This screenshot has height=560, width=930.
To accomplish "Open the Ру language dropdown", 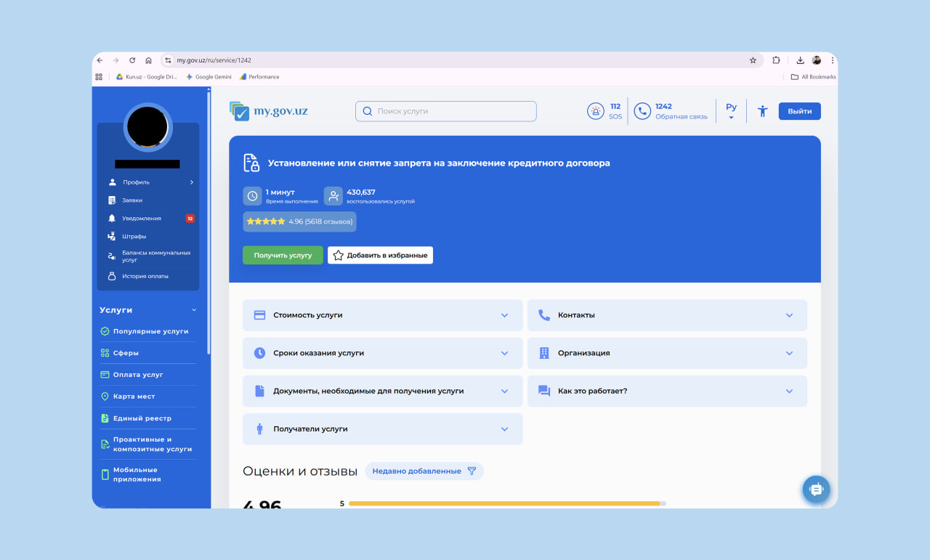I will 731,111.
